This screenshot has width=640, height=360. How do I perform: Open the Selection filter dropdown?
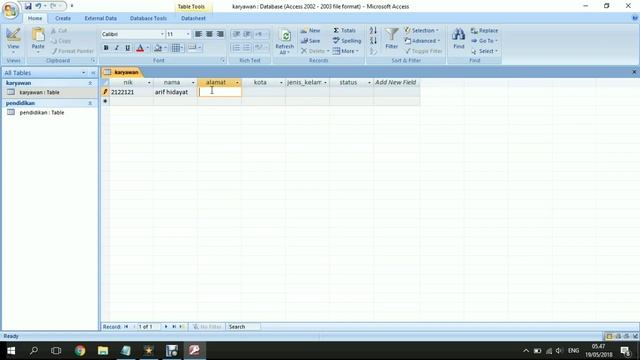pyautogui.click(x=422, y=31)
